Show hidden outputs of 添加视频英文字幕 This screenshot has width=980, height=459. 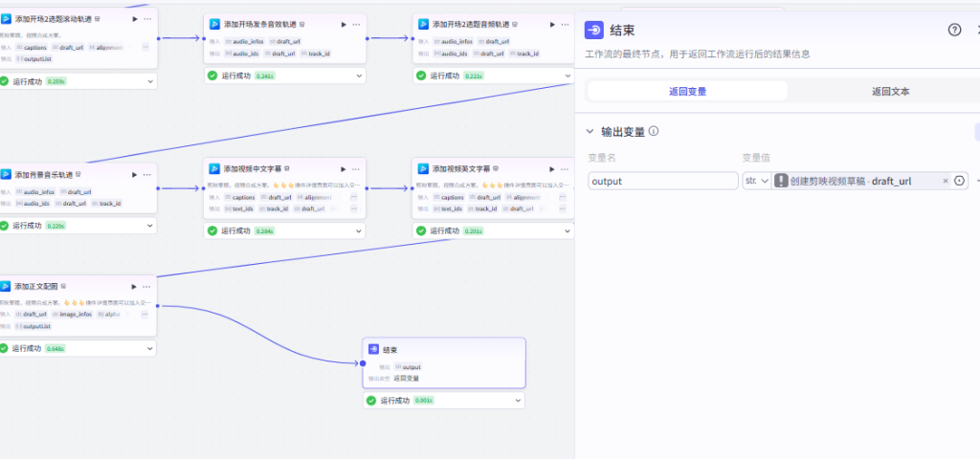(x=563, y=208)
